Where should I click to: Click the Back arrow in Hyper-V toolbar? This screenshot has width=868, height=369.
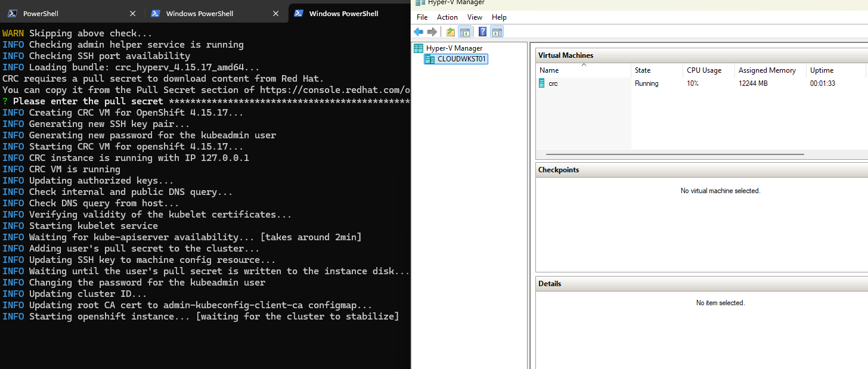(418, 32)
